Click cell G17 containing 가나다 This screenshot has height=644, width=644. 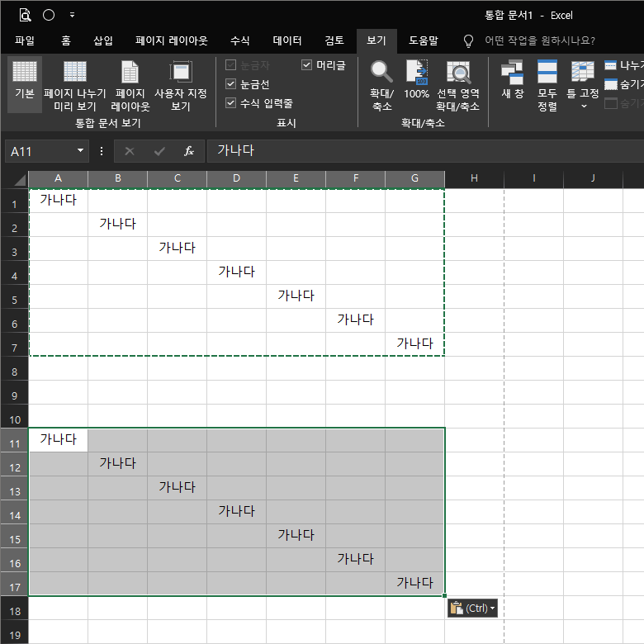click(414, 583)
